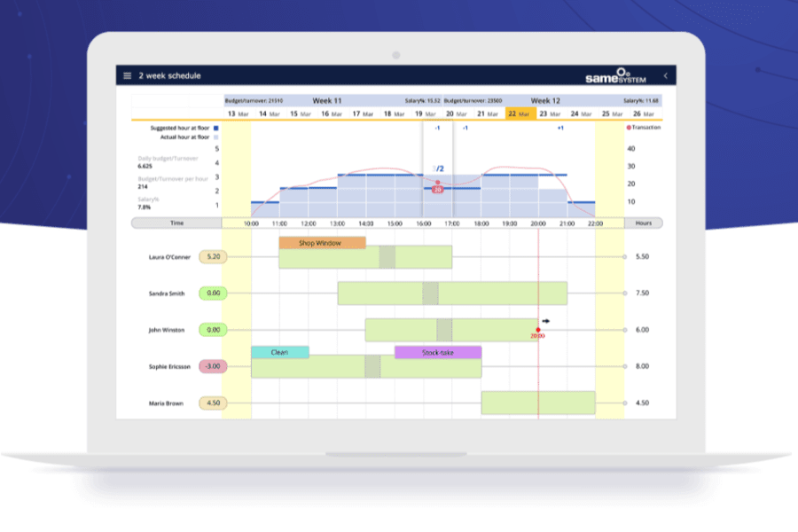This screenshot has height=532, width=798.
Task: Open the hamburger navigation menu
Action: [126, 75]
